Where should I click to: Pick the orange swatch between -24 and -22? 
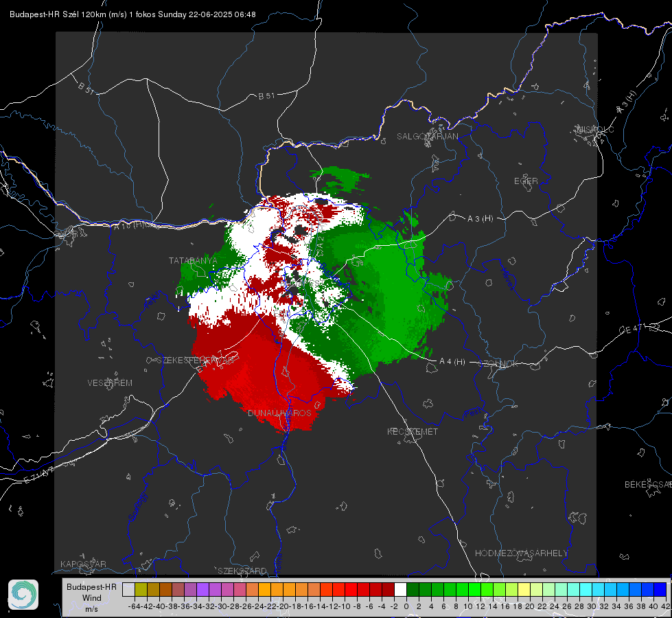264,589
